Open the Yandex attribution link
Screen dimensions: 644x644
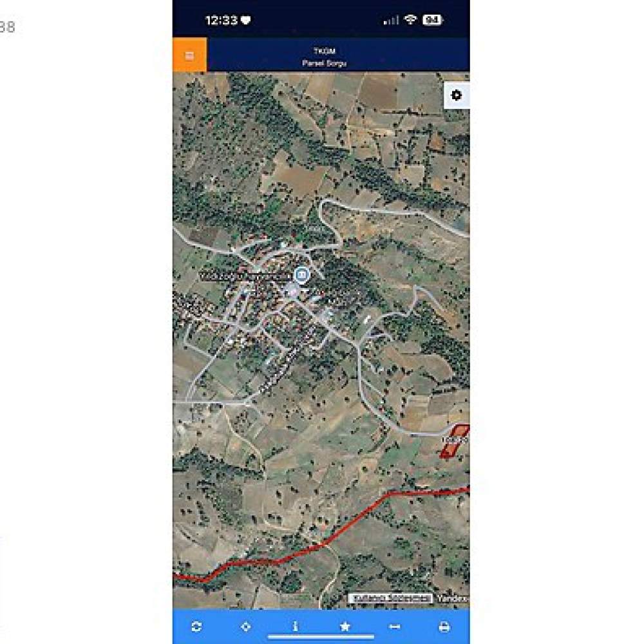[x=452, y=598]
